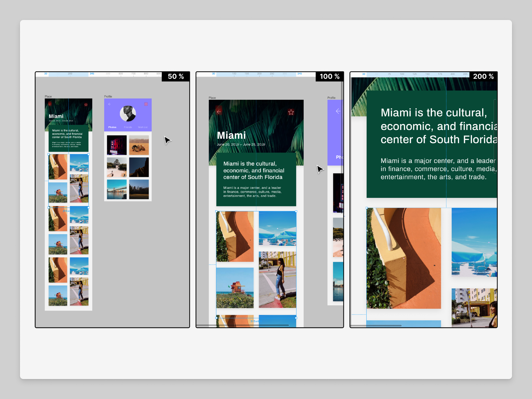Viewport: 532px width, 399px height.
Task: Click the cut-off Profile back arrow in 100% panel
Action: pos(338,111)
